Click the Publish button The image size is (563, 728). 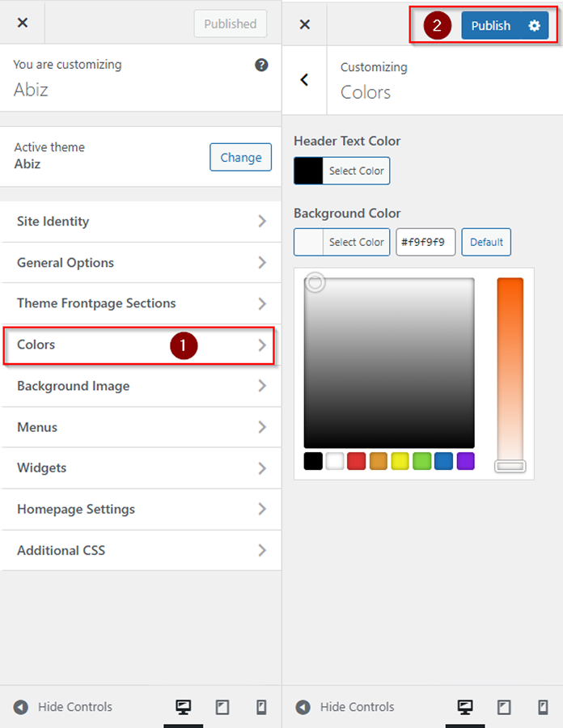click(x=491, y=26)
